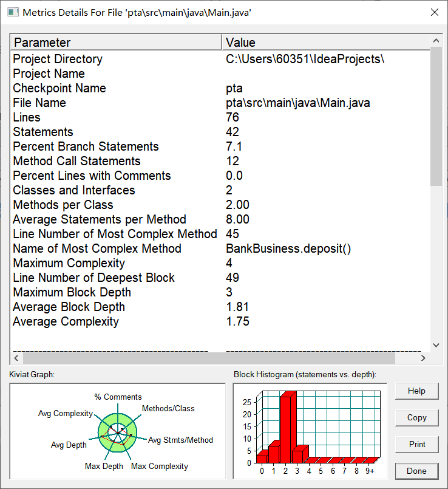Click the window icon in the title bar
The image size is (448, 489).
(x=13, y=13)
